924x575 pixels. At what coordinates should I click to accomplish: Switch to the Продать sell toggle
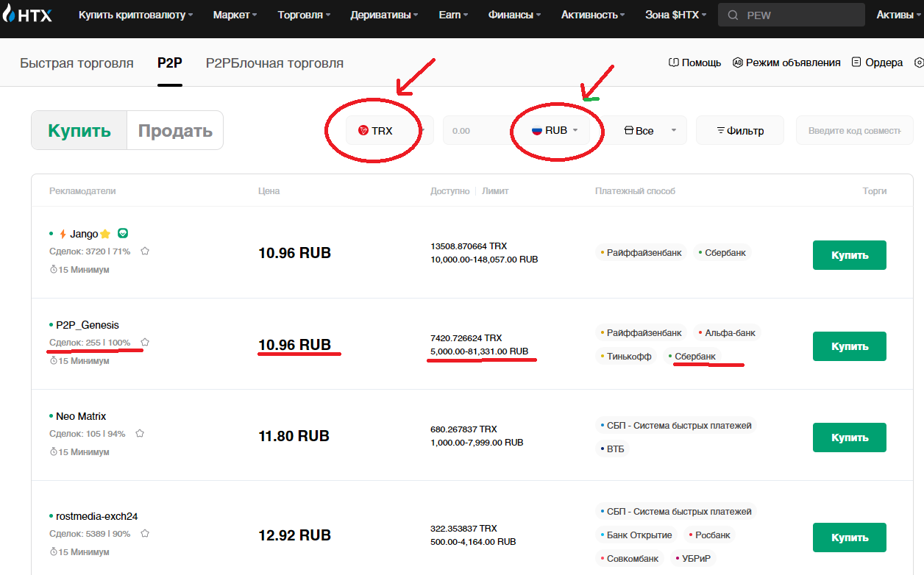pos(175,131)
